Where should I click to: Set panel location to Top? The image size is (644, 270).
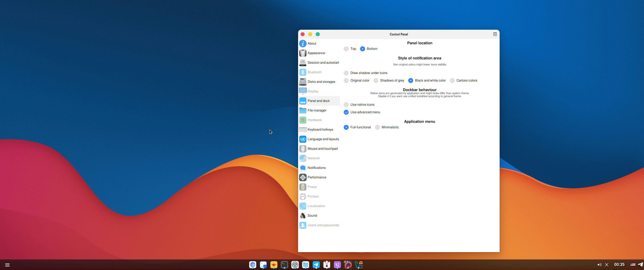coord(346,49)
